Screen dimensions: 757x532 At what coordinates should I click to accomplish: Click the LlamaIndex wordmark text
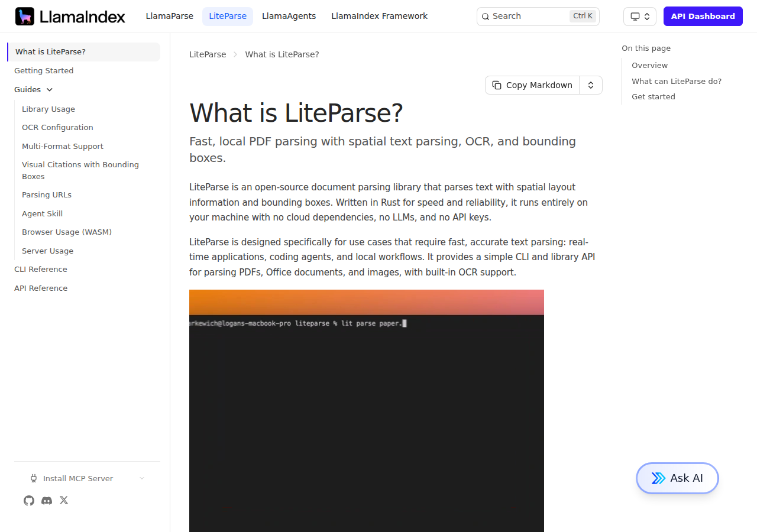(82, 17)
